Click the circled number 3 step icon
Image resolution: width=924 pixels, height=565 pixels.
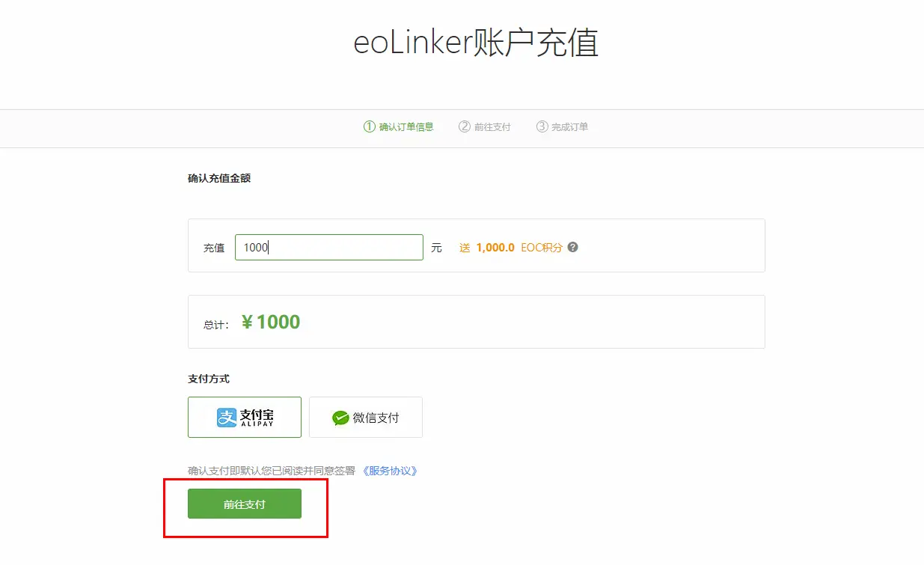(x=542, y=126)
